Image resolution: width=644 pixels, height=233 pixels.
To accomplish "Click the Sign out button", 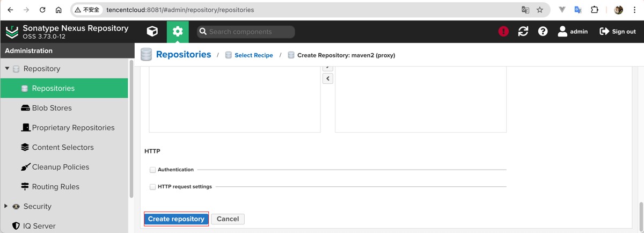I will coord(618,32).
